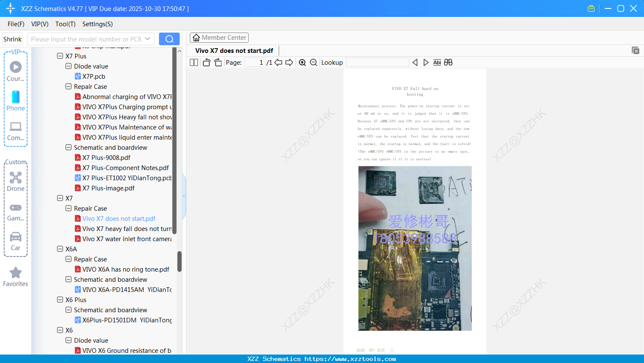The image size is (644, 363).
Task: Open VIVO X7Plus liquid enter maintenance PDF
Action: coord(127,137)
